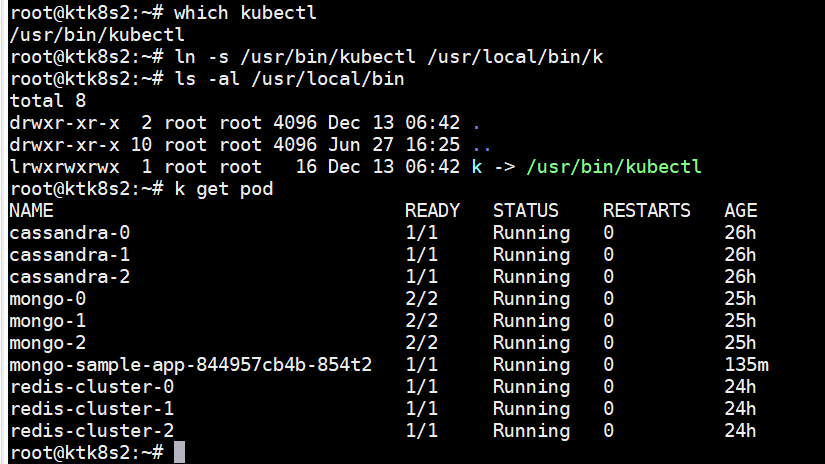Click the cyan 'k' symlink name
The width and height of the screenshot is (825, 464).
(x=477, y=167)
